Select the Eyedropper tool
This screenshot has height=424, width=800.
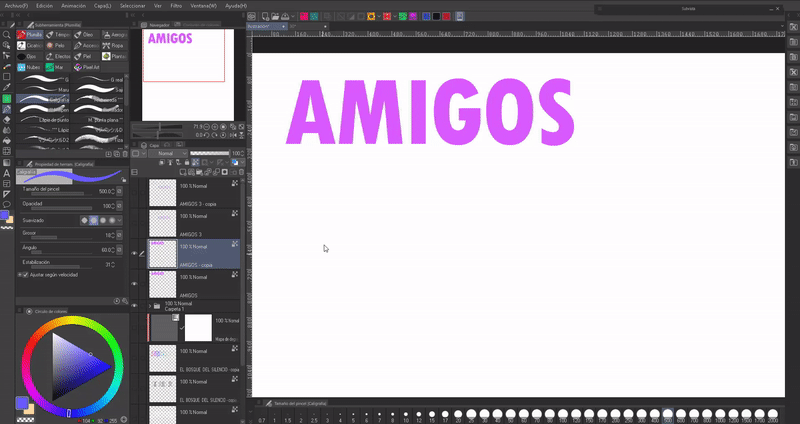(7, 88)
